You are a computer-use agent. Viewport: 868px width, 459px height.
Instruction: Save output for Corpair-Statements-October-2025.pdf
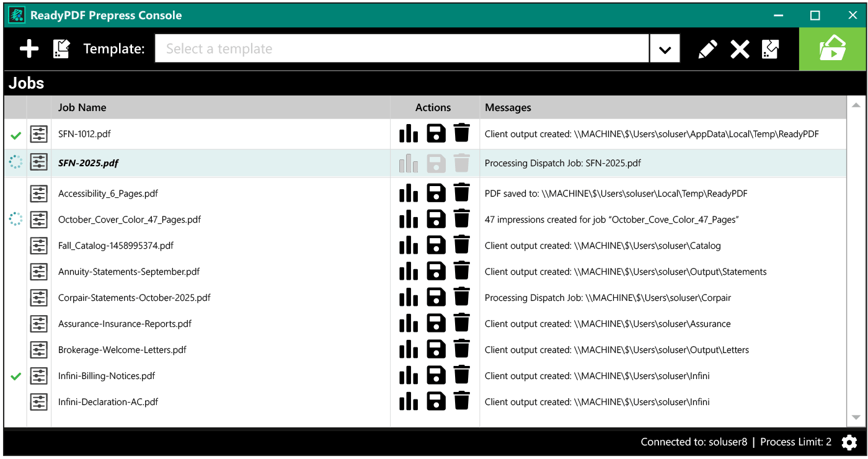436,297
